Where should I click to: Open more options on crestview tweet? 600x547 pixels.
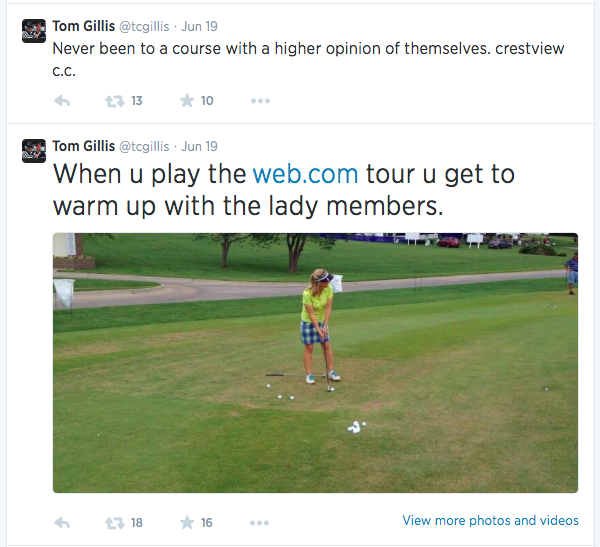pyautogui.click(x=260, y=100)
